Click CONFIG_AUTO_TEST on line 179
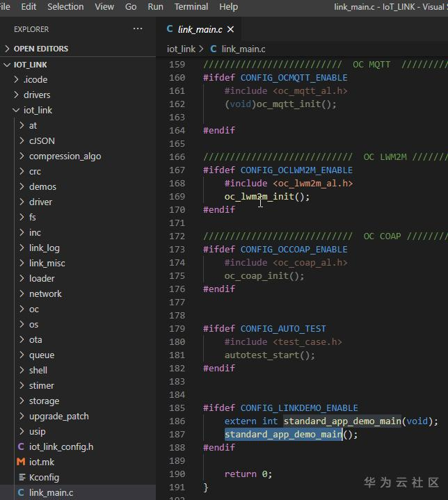Viewport: 448px width, 500px height. [x=283, y=328]
